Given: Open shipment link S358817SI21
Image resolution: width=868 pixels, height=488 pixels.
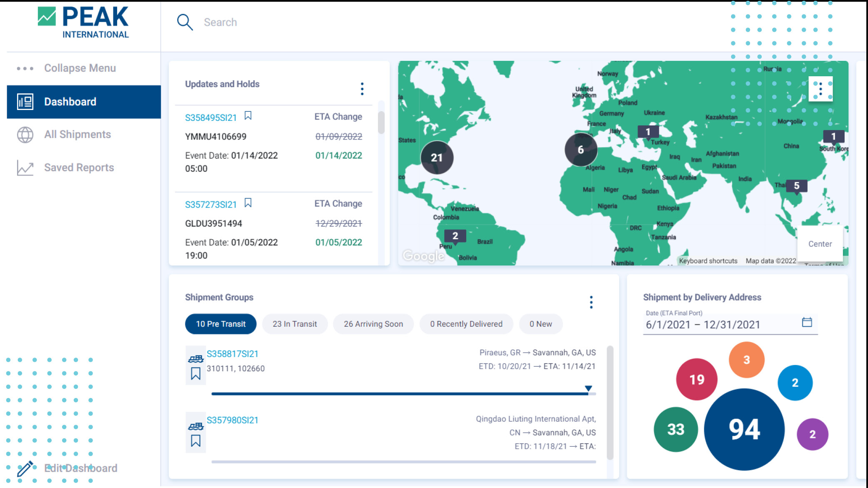Looking at the screenshot, I should pos(233,354).
